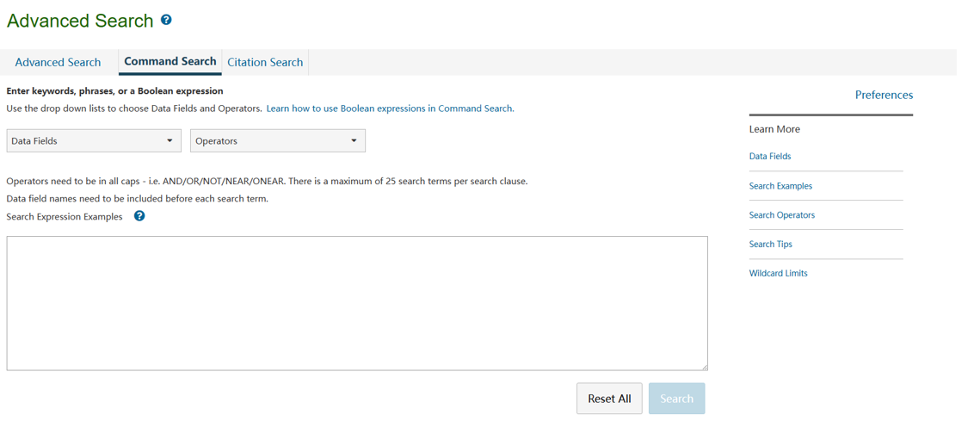The image size is (980, 440).
Task: Open the Data Fields dropdown
Action: tap(93, 140)
